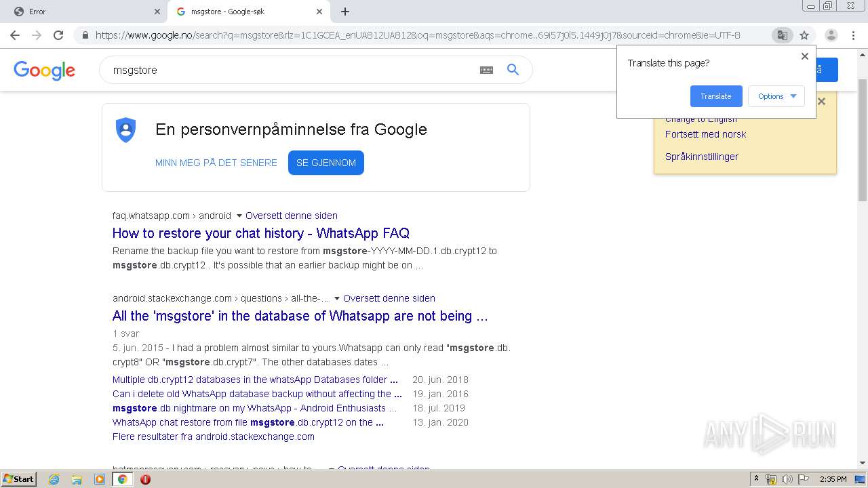Click the SE GJENNOM button
Image resolution: width=868 pixels, height=488 pixels.
(326, 163)
